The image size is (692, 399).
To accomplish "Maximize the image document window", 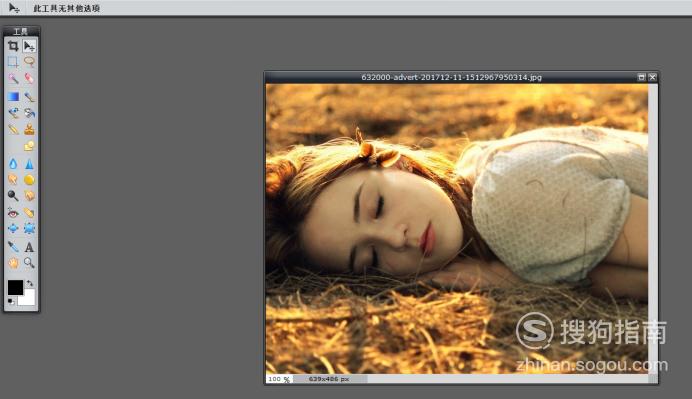I will coord(642,77).
